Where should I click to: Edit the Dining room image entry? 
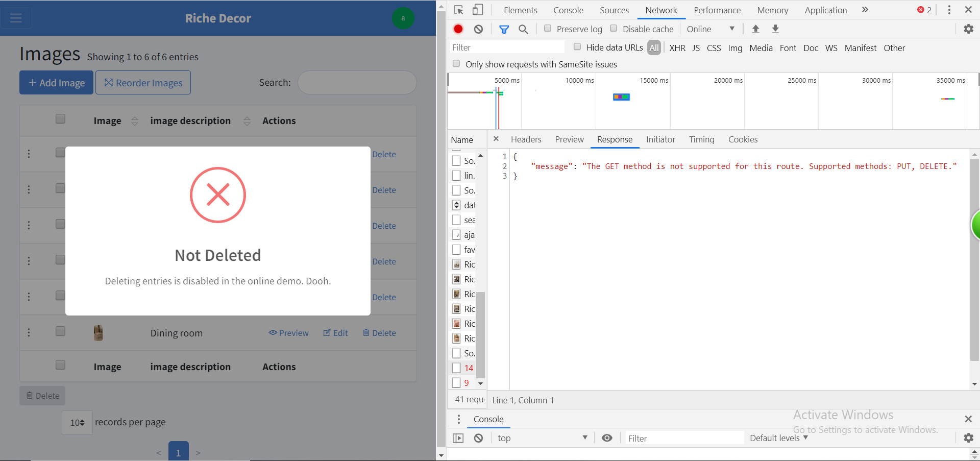(x=335, y=332)
